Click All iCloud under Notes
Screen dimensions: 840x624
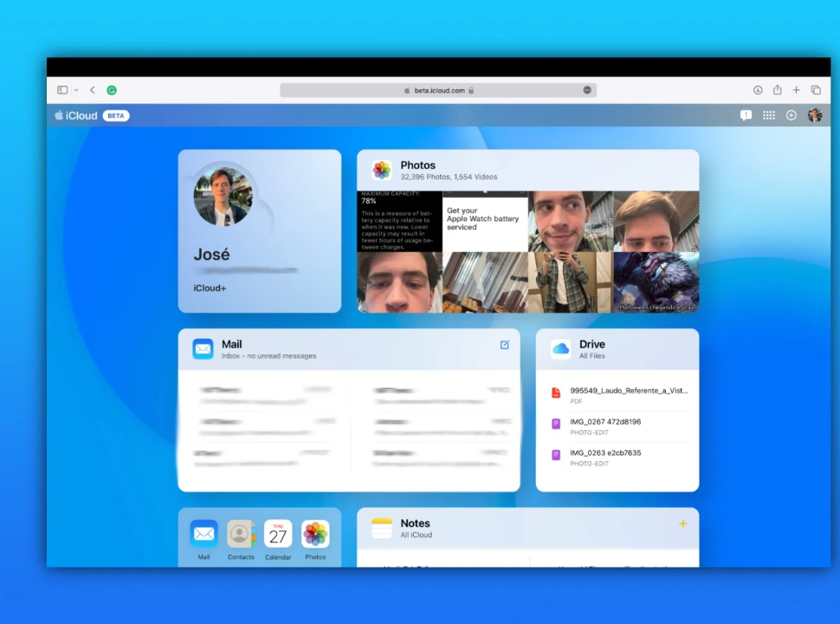(417, 535)
